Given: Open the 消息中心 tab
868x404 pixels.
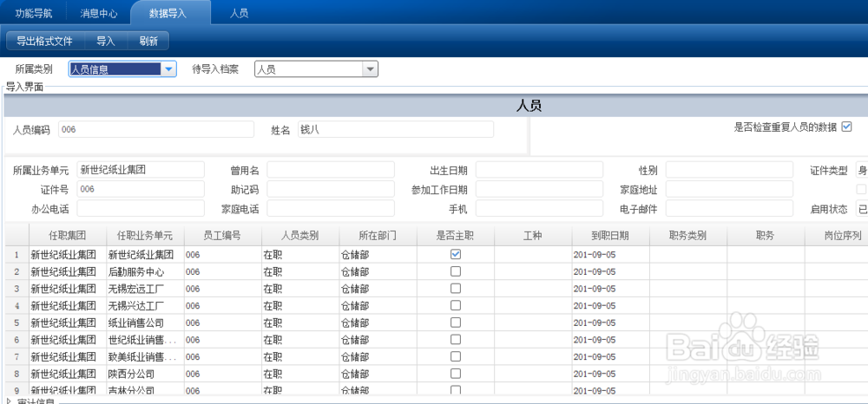Looking at the screenshot, I should tap(99, 14).
